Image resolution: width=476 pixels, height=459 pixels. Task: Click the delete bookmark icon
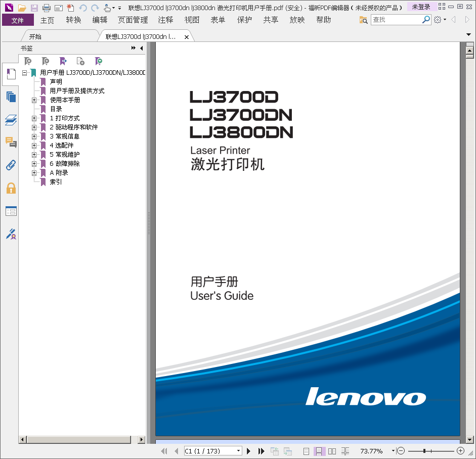pyautogui.click(x=28, y=61)
